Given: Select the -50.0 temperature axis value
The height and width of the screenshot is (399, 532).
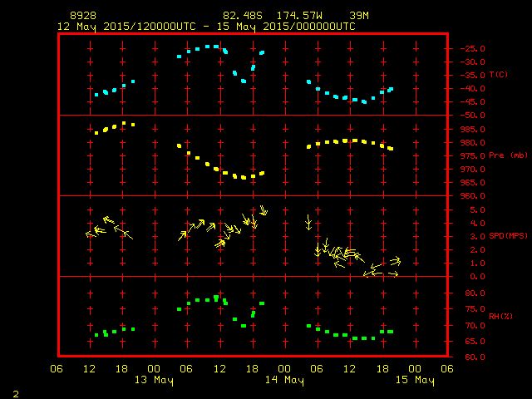Looking at the screenshot, I should pos(473,116).
